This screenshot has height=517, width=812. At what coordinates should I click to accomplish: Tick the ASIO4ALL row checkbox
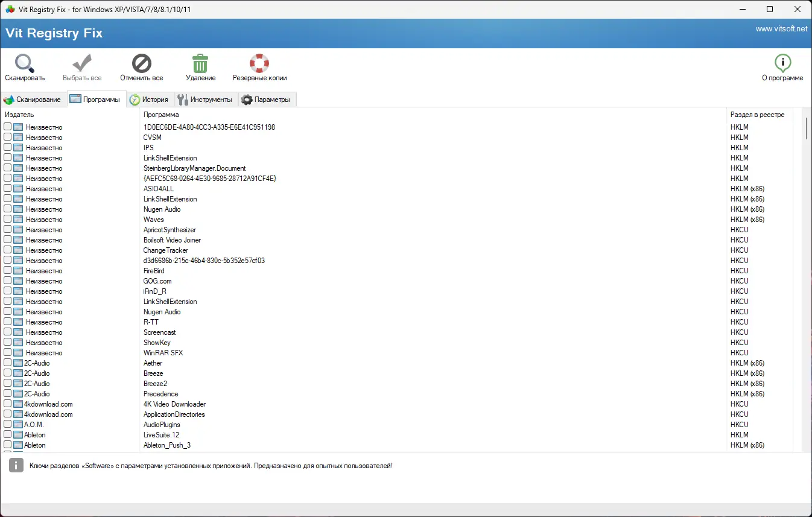coord(7,189)
